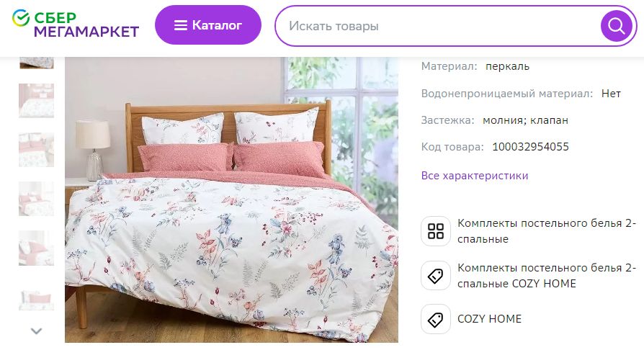Click tag icon beside 2-спальные COZY HOME

[435, 276]
